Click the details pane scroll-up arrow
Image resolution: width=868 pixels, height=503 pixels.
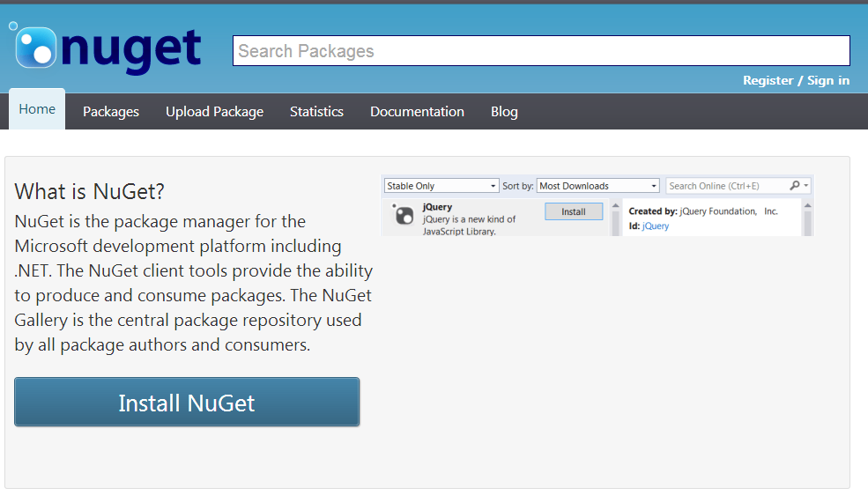point(808,206)
